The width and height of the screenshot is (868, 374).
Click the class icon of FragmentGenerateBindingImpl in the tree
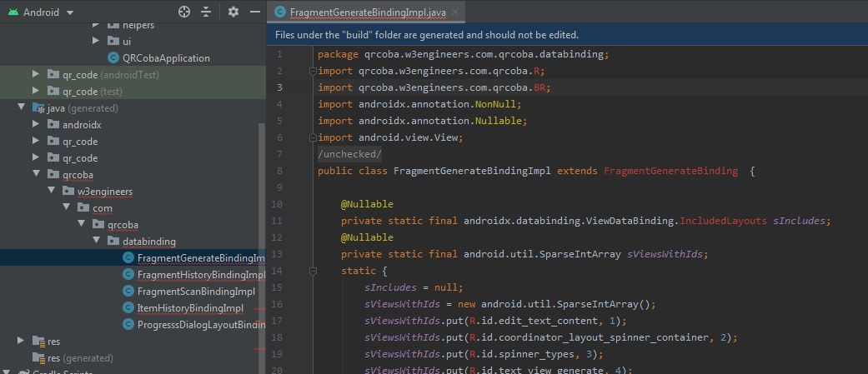[128, 258]
